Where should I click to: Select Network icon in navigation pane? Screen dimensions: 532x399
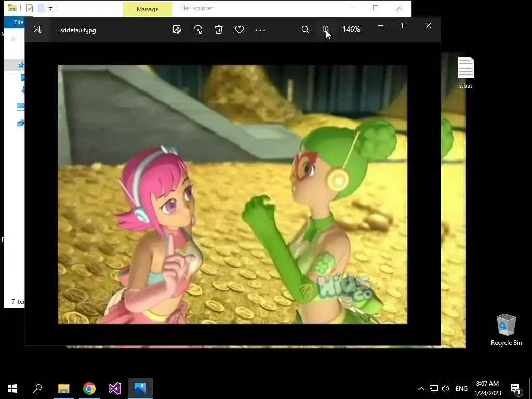point(20,123)
